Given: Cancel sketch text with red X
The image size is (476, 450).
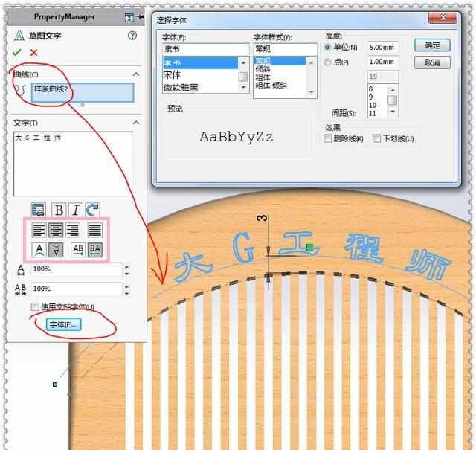Looking at the screenshot, I should point(33,53).
